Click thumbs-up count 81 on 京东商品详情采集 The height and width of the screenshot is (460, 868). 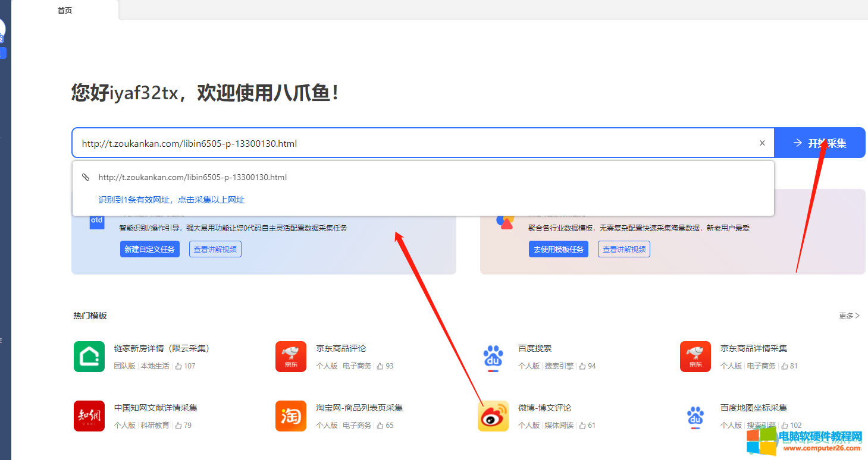click(789, 366)
